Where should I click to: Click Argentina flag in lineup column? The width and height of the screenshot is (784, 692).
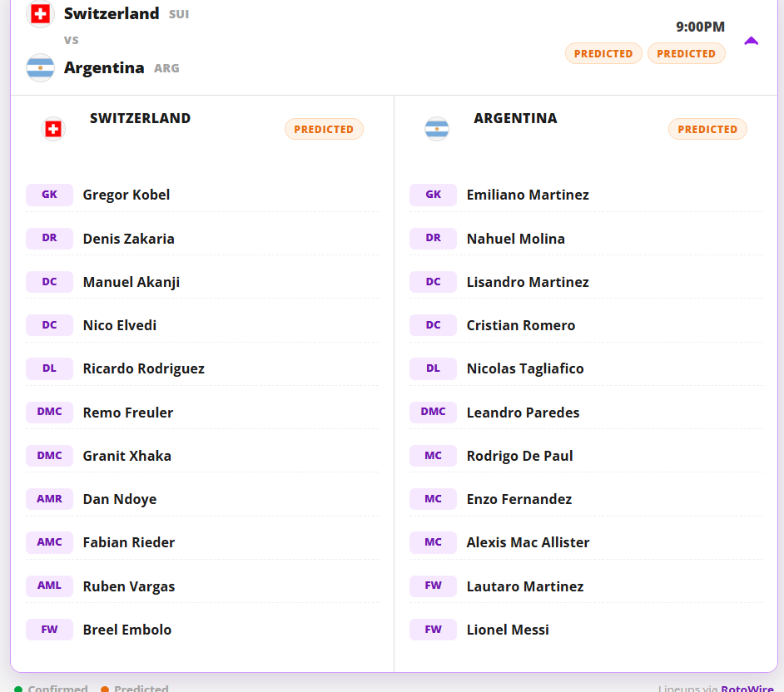coord(436,130)
